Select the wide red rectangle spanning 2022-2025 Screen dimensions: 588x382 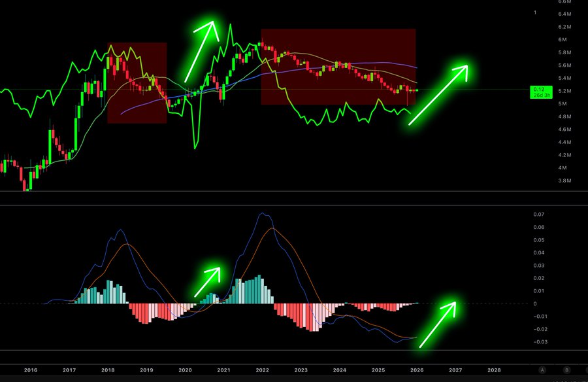pos(338,66)
